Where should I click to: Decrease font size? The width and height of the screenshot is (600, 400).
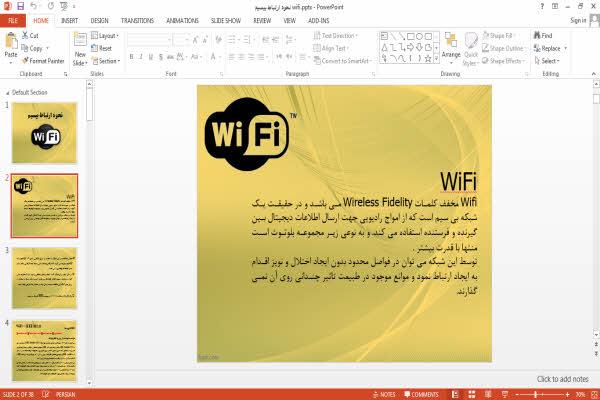(x=205, y=39)
